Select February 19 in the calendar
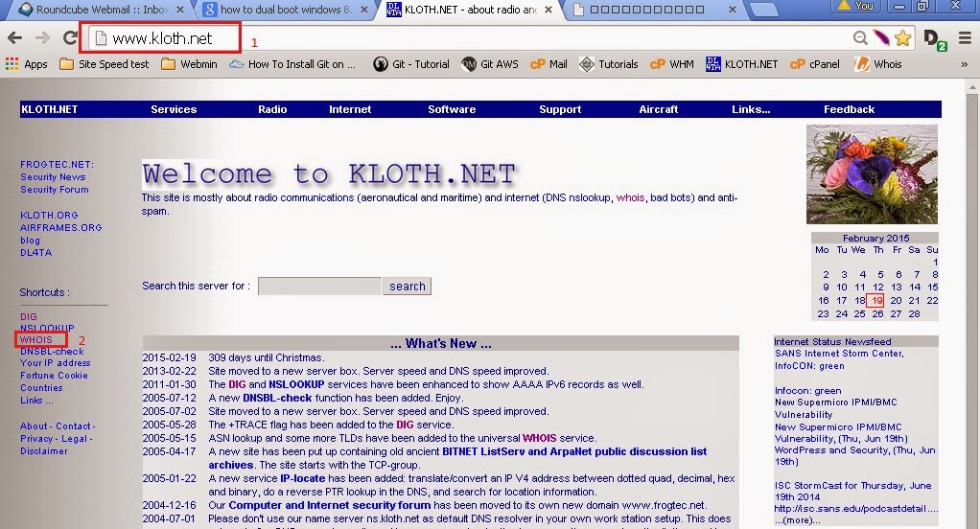The height and width of the screenshot is (529, 980). (x=876, y=300)
